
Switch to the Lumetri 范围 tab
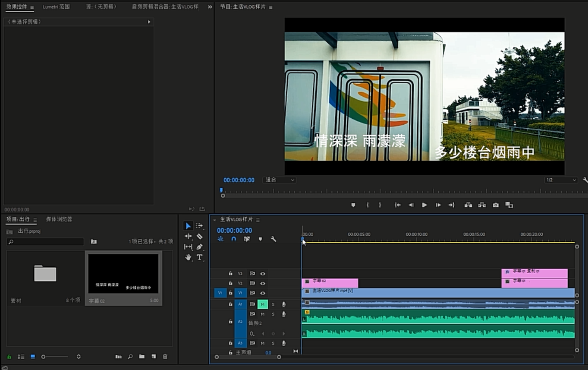56,7
